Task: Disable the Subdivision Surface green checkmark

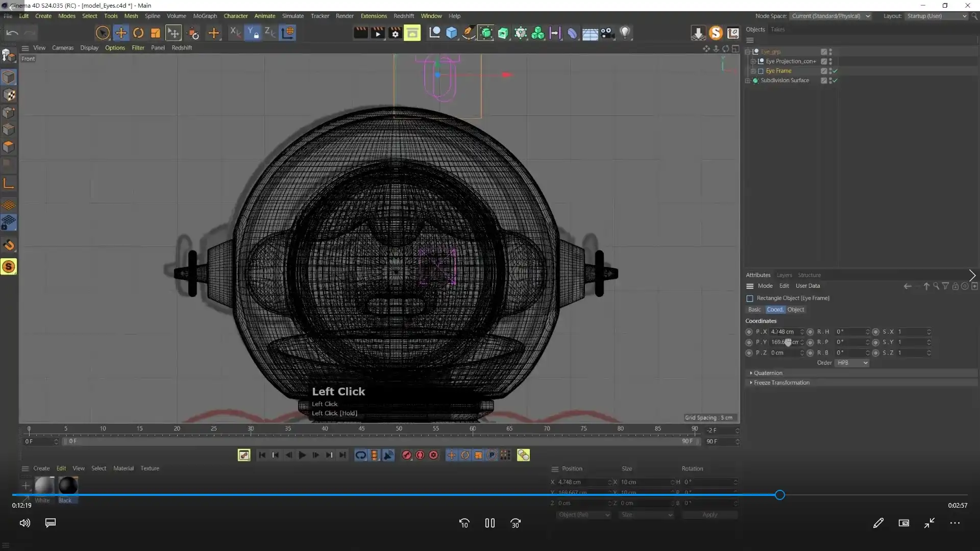Action: 835,81
